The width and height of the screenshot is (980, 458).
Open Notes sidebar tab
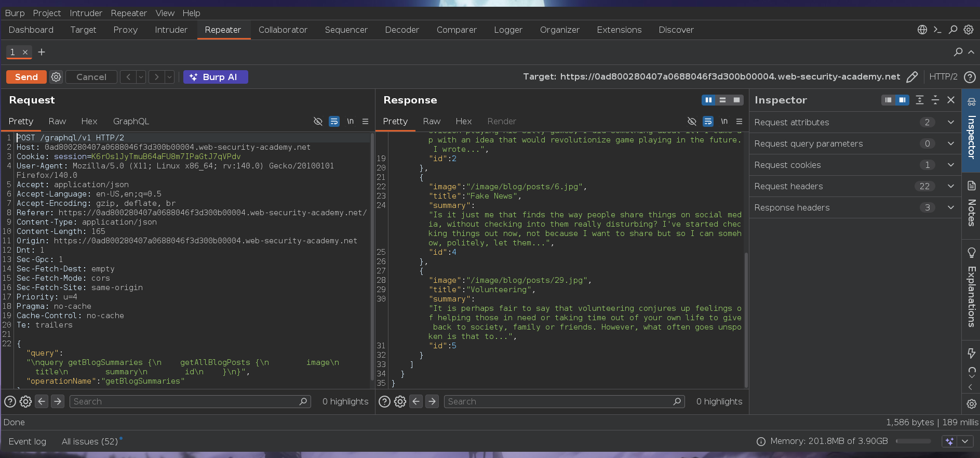(971, 205)
